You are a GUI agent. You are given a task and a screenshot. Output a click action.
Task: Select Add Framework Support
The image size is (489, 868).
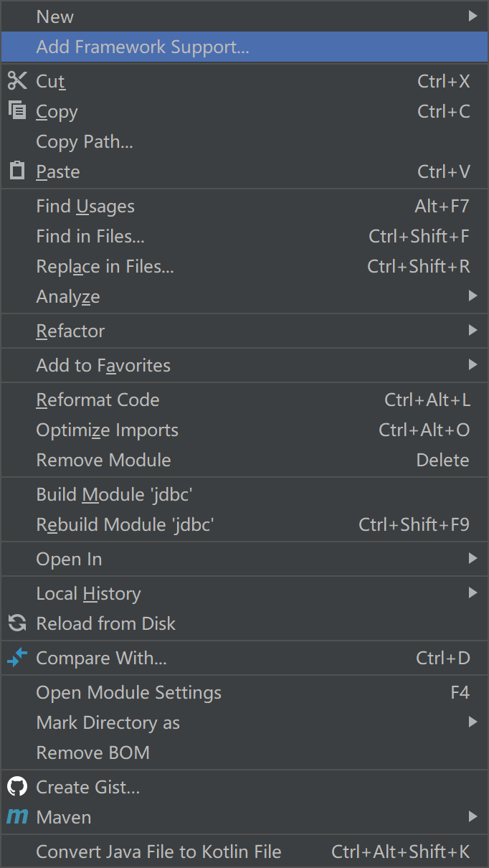pos(244,47)
